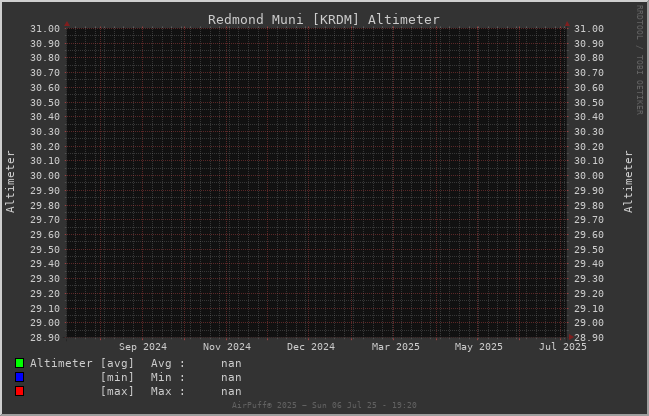Click the 'Dec 2024' x-axis label
This screenshot has width=649, height=416.
click(311, 346)
